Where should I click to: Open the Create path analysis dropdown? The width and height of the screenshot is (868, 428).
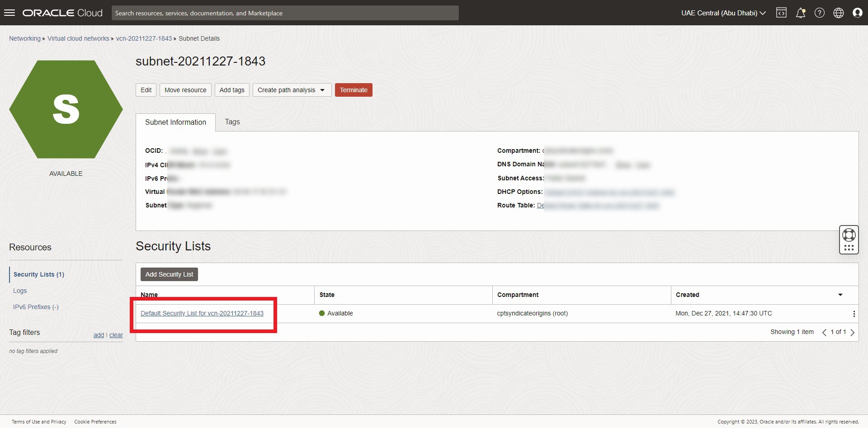click(291, 89)
